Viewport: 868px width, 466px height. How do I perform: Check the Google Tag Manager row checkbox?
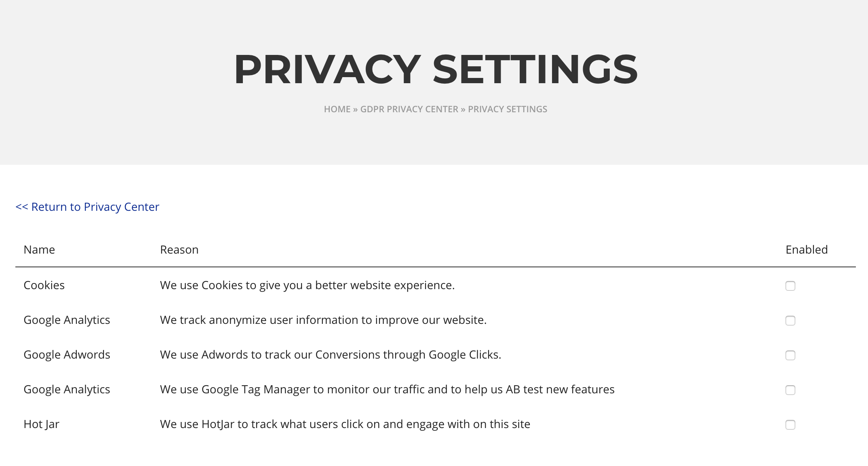pyautogui.click(x=790, y=390)
